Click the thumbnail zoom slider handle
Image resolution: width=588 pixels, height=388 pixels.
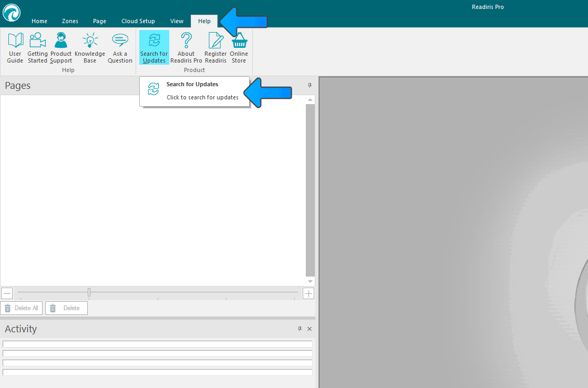pyautogui.click(x=89, y=292)
